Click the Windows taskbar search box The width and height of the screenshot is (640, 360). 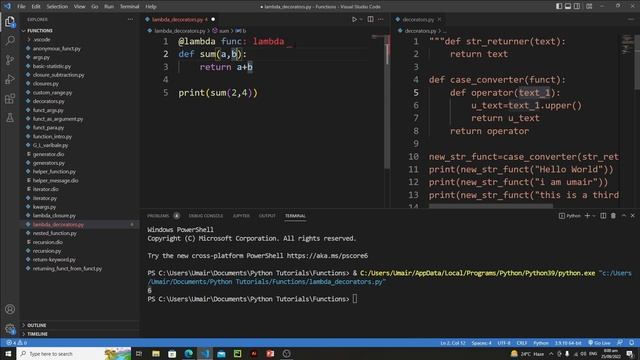coord(73,353)
